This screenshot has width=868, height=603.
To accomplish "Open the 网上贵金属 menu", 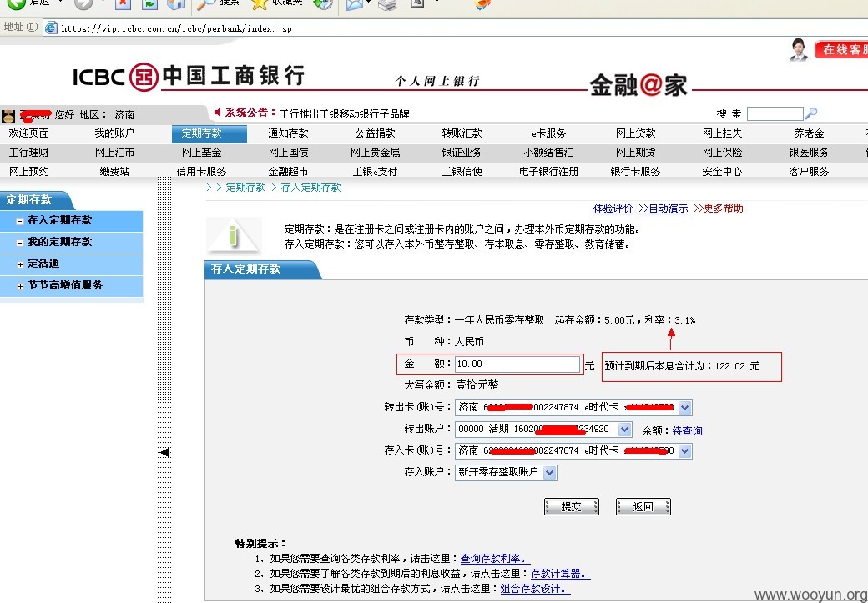I will click(x=376, y=152).
